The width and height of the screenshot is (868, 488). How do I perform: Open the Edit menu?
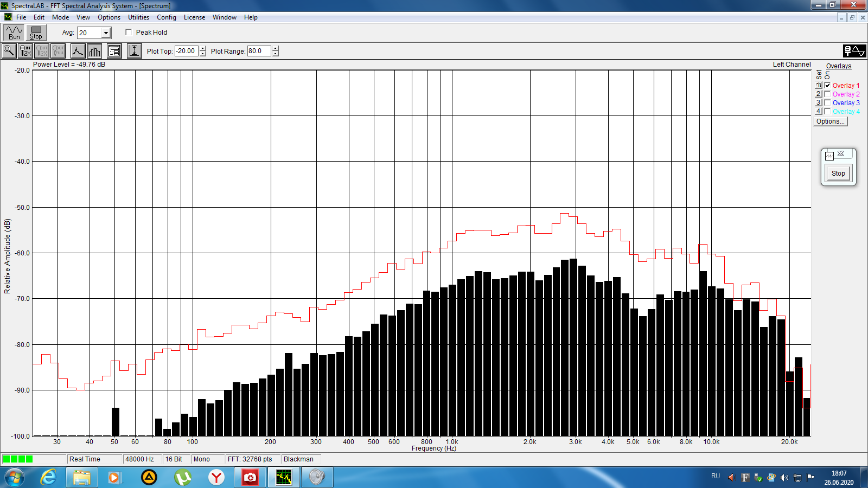(x=39, y=17)
